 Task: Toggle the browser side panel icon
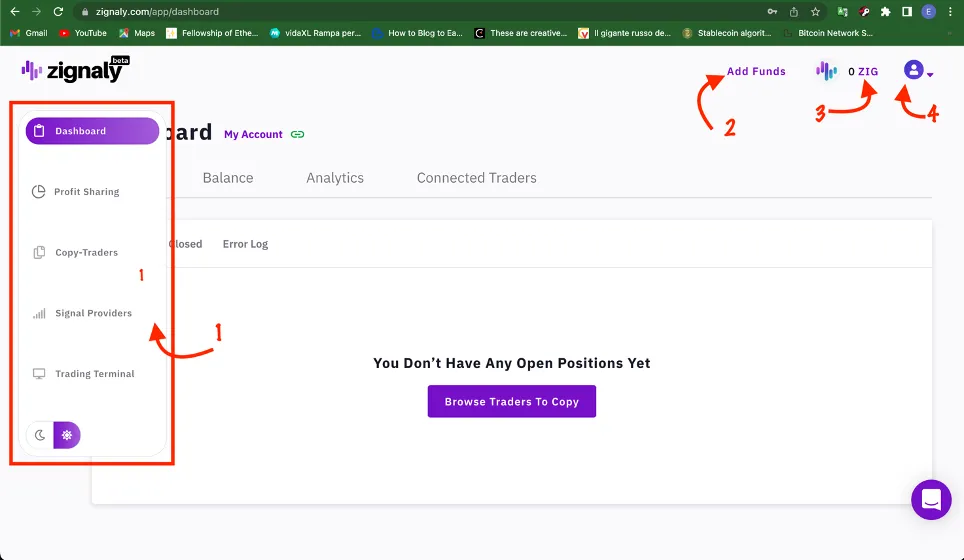[907, 12]
